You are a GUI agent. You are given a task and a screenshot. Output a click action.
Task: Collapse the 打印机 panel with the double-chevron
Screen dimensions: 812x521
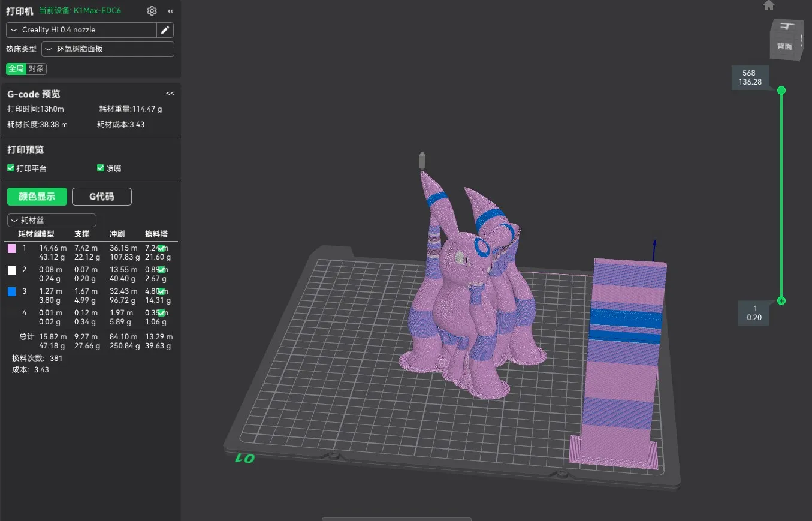[170, 11]
